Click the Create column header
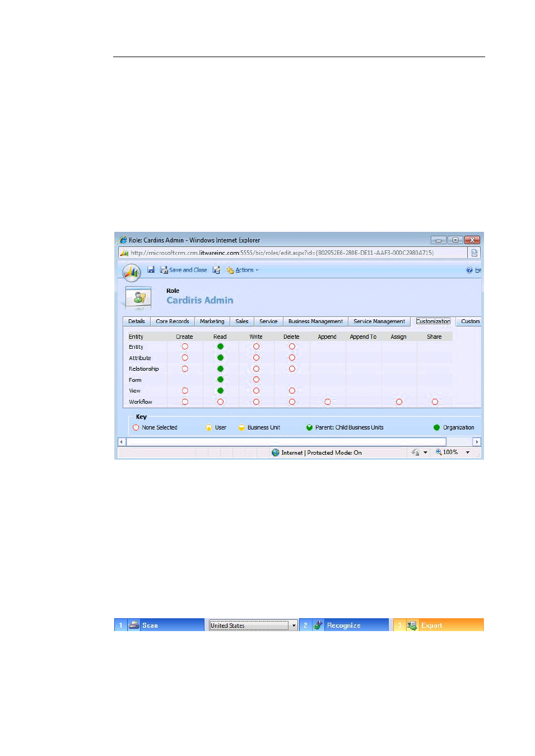The height and width of the screenshot is (756, 535). click(184, 337)
